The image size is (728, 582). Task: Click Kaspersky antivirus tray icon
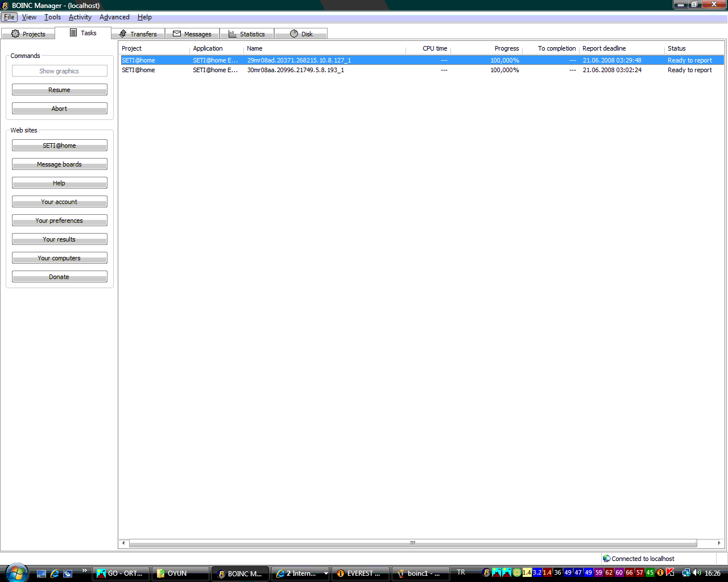pyautogui.click(x=670, y=572)
